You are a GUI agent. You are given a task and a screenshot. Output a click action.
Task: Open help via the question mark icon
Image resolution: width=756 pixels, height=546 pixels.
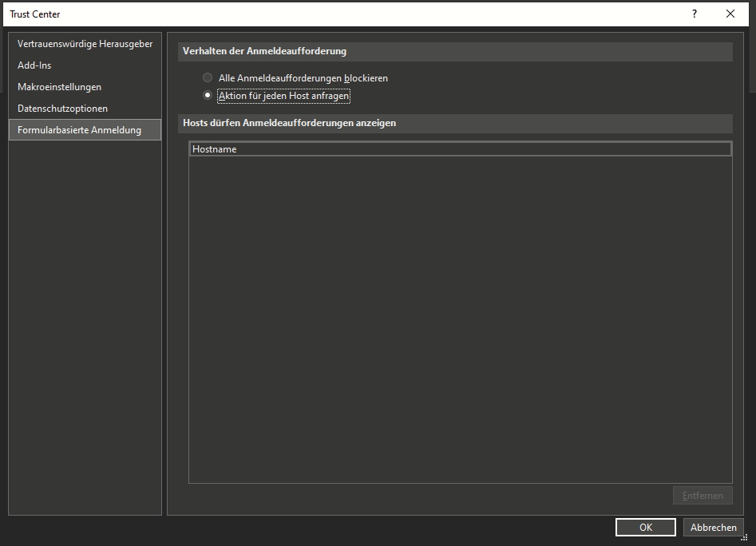click(x=695, y=14)
